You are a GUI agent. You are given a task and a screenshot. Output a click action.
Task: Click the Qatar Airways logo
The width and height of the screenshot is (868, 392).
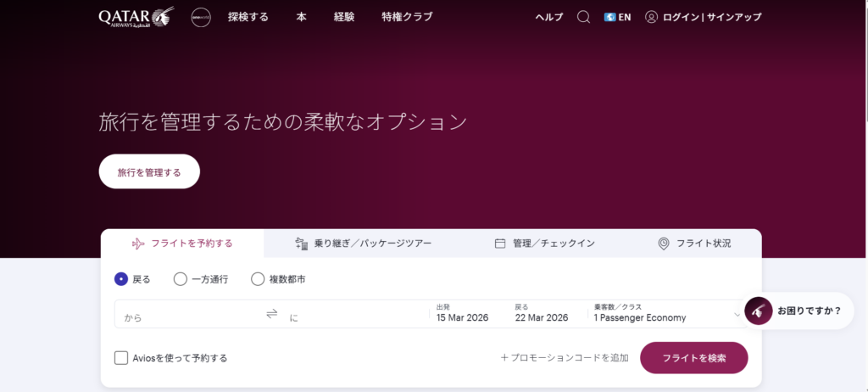(x=136, y=17)
